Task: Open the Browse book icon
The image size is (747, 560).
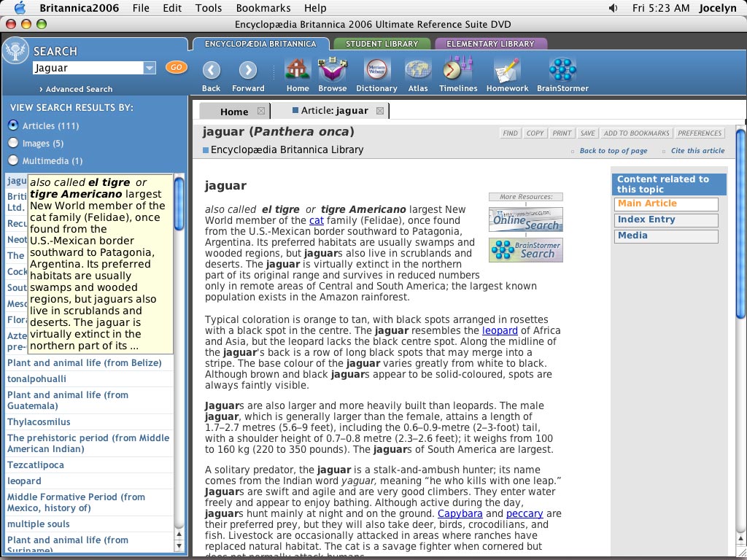Action: (332, 69)
